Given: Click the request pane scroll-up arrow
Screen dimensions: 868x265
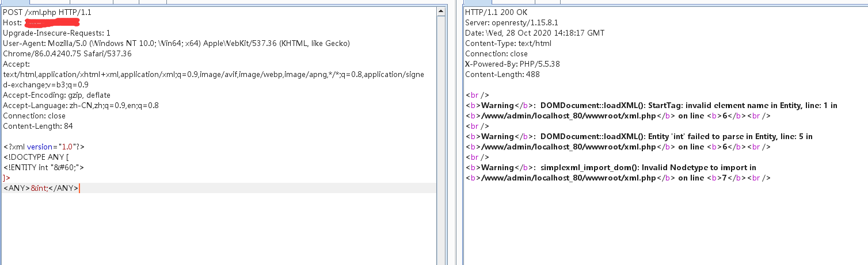Looking at the screenshot, I should 441,11.
